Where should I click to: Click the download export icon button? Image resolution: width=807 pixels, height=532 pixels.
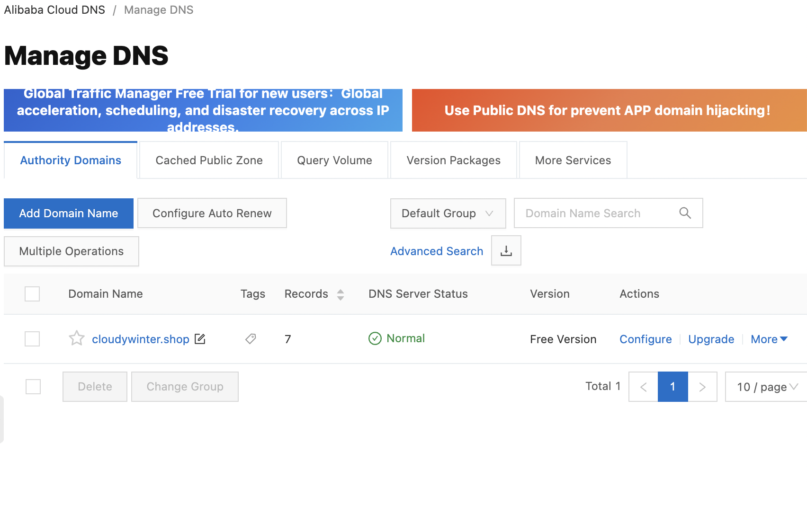pos(506,251)
